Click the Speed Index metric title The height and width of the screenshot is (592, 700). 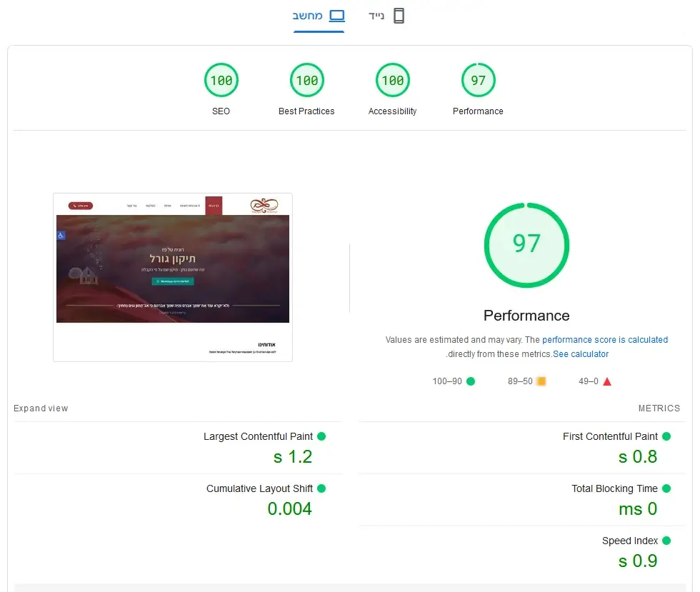630,541
